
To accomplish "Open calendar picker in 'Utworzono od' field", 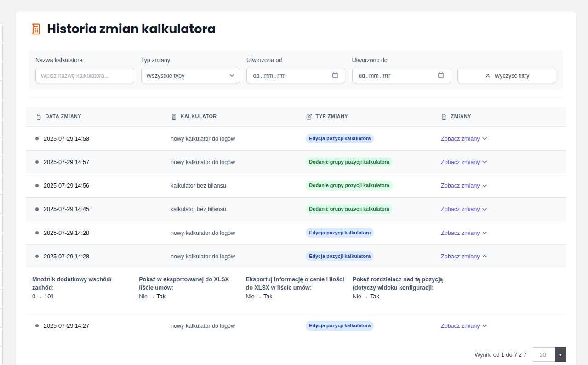I will click(x=335, y=75).
